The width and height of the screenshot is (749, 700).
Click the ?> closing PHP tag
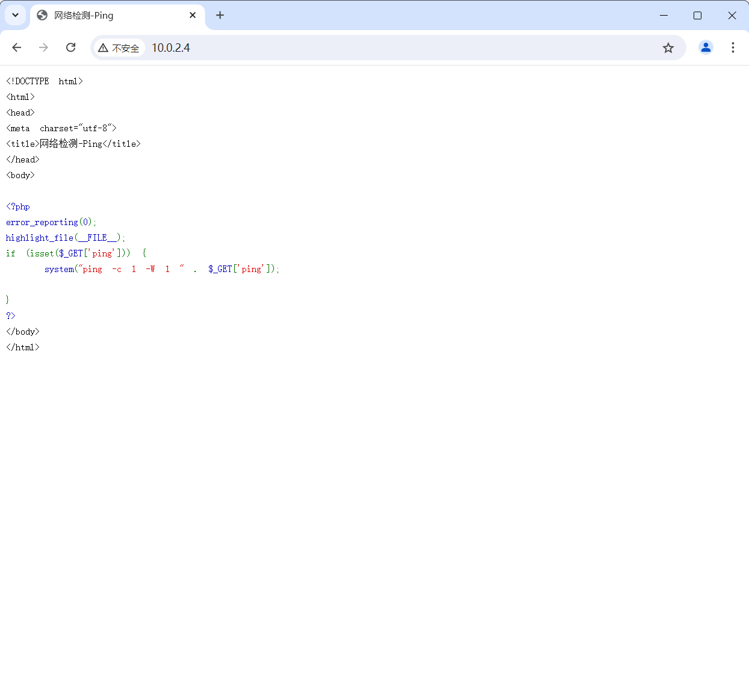11,315
